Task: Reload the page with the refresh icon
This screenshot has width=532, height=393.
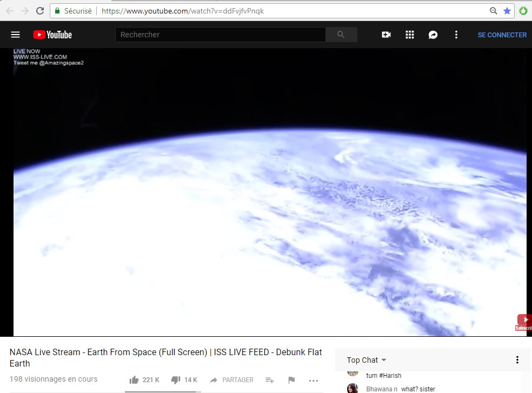Action: [x=40, y=11]
